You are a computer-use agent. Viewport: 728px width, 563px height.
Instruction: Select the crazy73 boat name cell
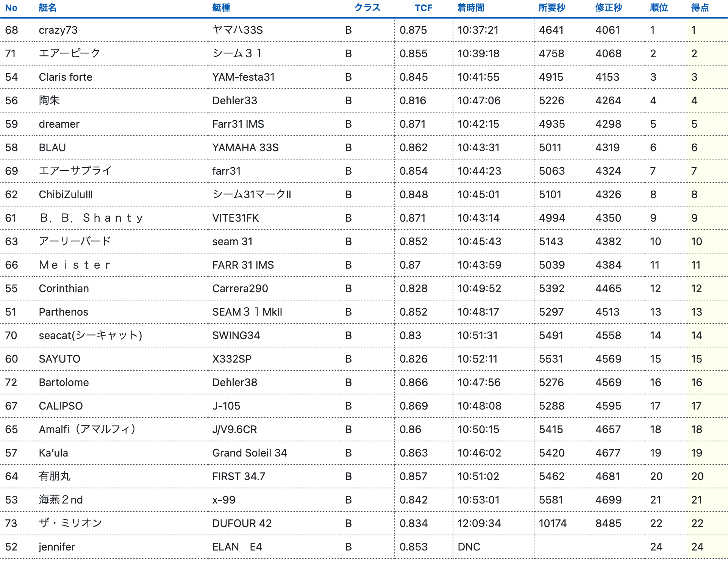[58, 30]
